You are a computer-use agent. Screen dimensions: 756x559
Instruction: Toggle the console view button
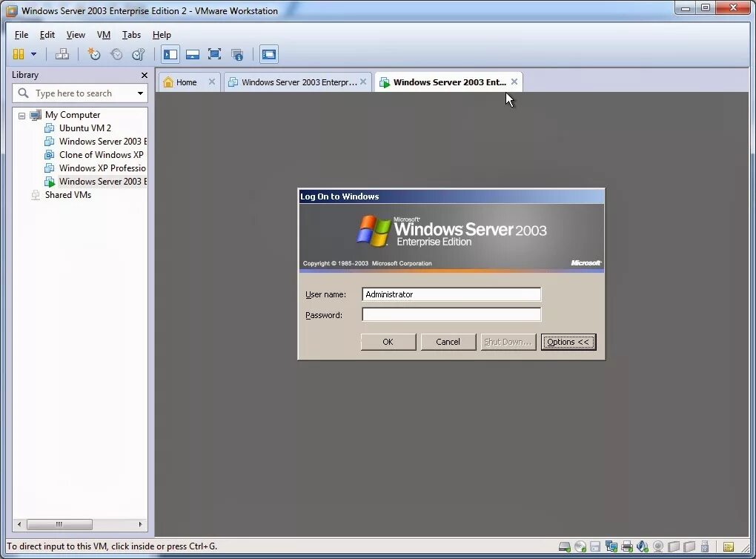click(268, 54)
